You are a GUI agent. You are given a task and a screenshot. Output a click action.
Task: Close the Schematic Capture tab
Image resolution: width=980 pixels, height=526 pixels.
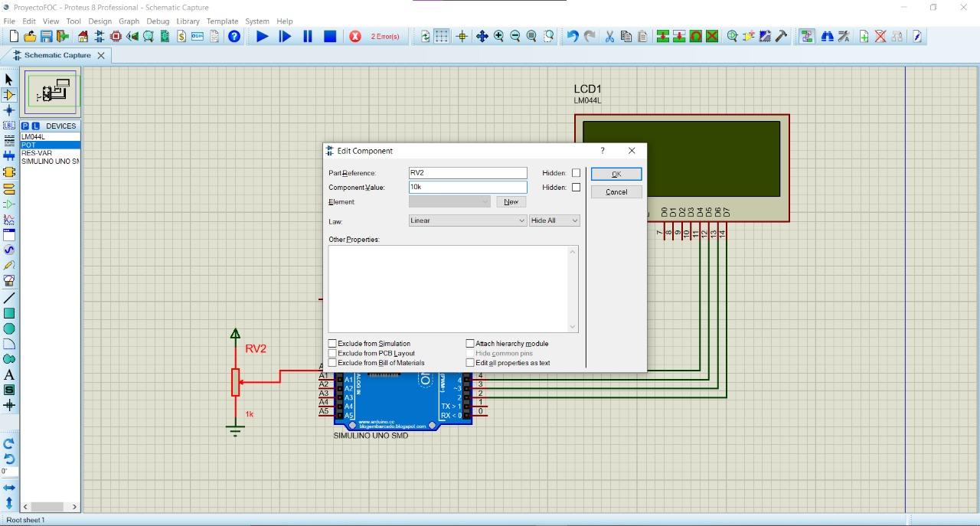click(100, 55)
